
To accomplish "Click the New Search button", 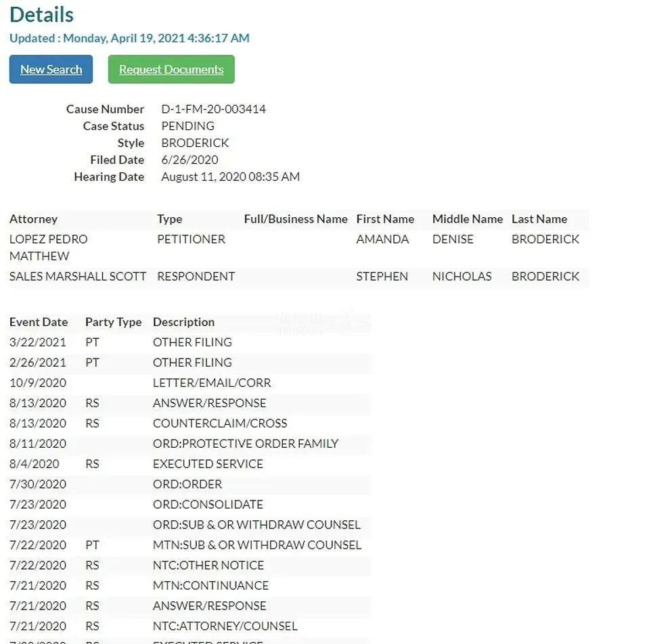I will 51,70.
